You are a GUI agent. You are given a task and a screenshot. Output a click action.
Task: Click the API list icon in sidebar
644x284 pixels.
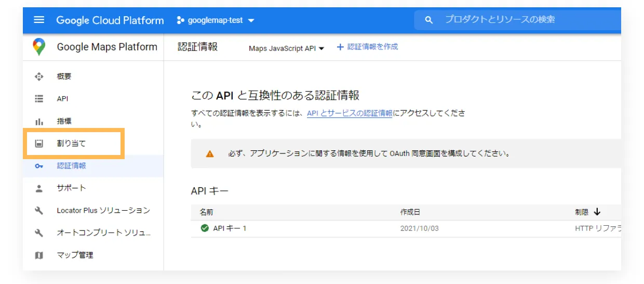tap(39, 99)
